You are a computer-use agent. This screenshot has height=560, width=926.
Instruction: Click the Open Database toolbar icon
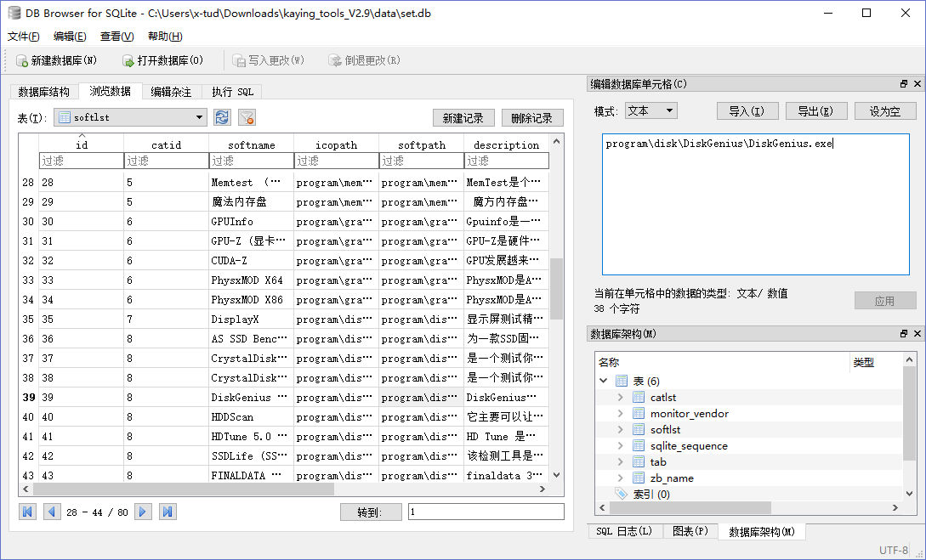[128, 60]
